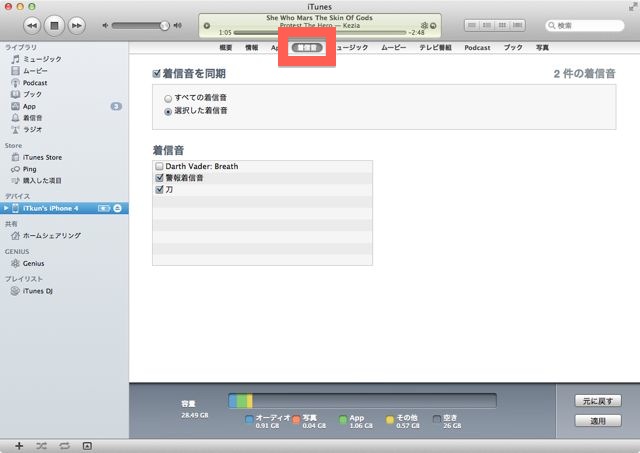Click the オーディオ blue legend swatch
640x453 pixels.
pos(249,419)
